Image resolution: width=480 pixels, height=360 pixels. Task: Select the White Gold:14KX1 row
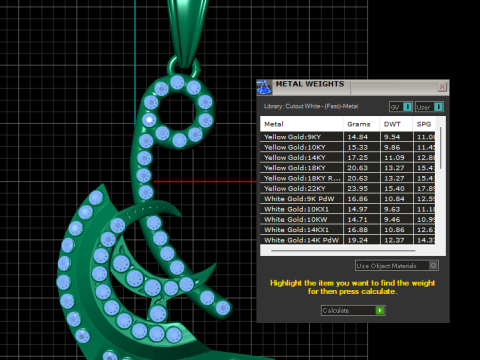pyautogui.click(x=348, y=230)
